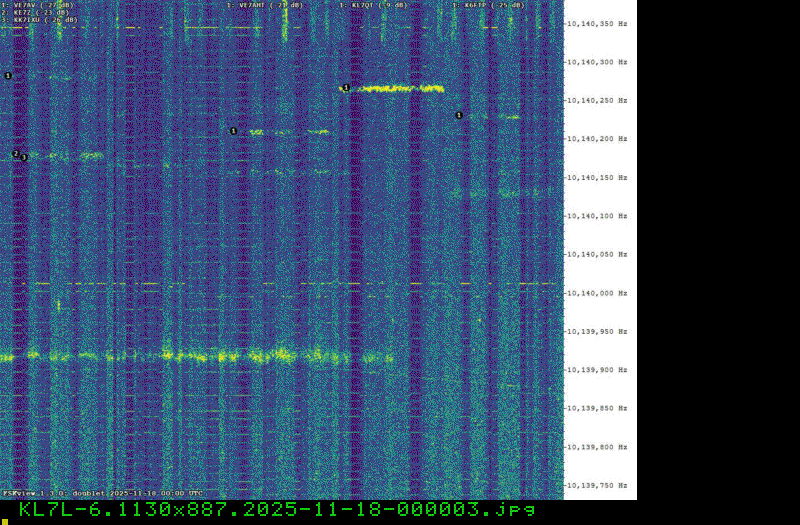This screenshot has height=525, width=800.
Task: Select the marker 3 circle on the left
Action: click(x=24, y=157)
